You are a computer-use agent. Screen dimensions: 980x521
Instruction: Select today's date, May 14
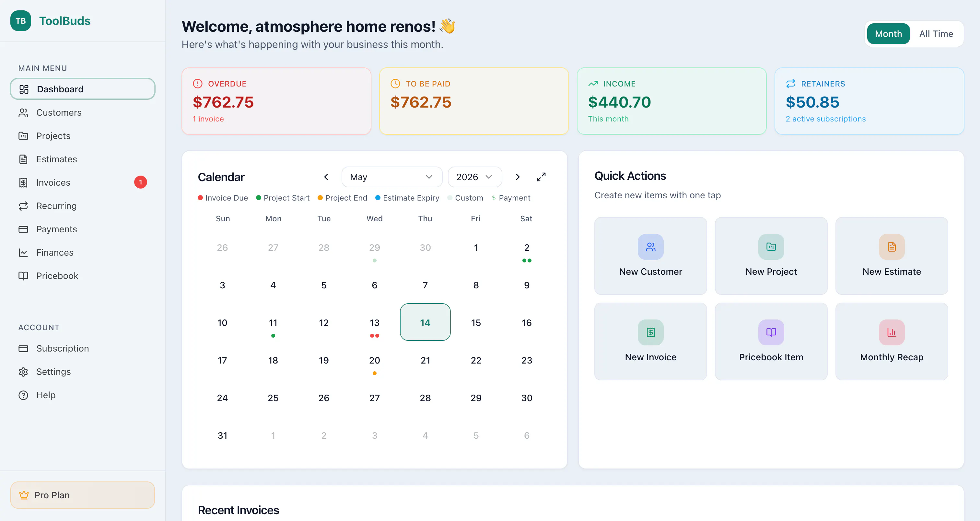(425, 322)
